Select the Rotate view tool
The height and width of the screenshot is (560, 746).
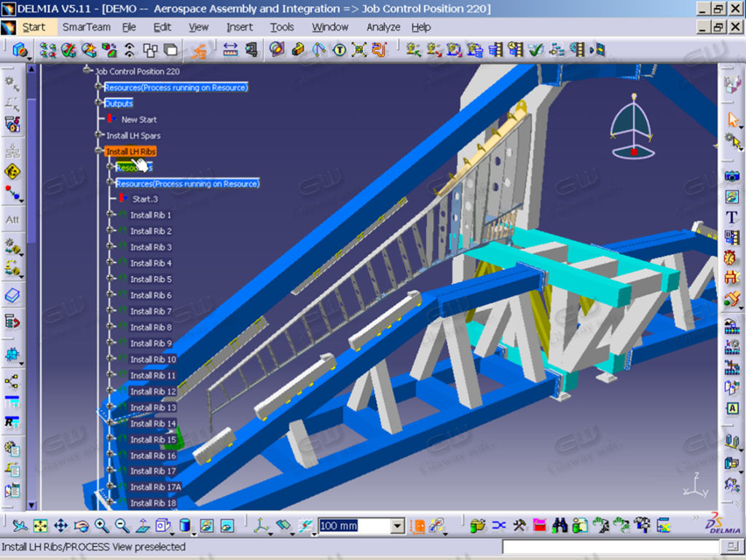pos(82,526)
